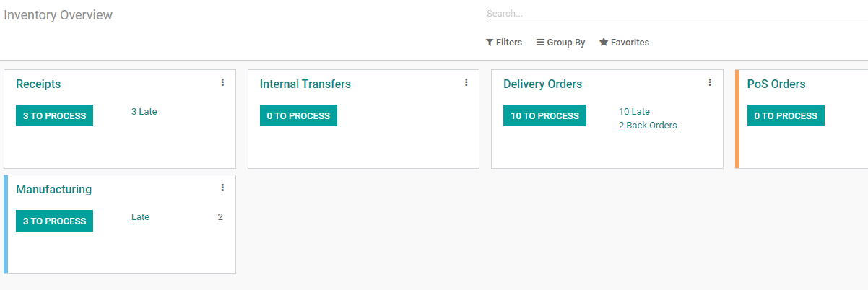Open the Late link in Manufacturing
The image size is (868, 290).
[140, 217]
